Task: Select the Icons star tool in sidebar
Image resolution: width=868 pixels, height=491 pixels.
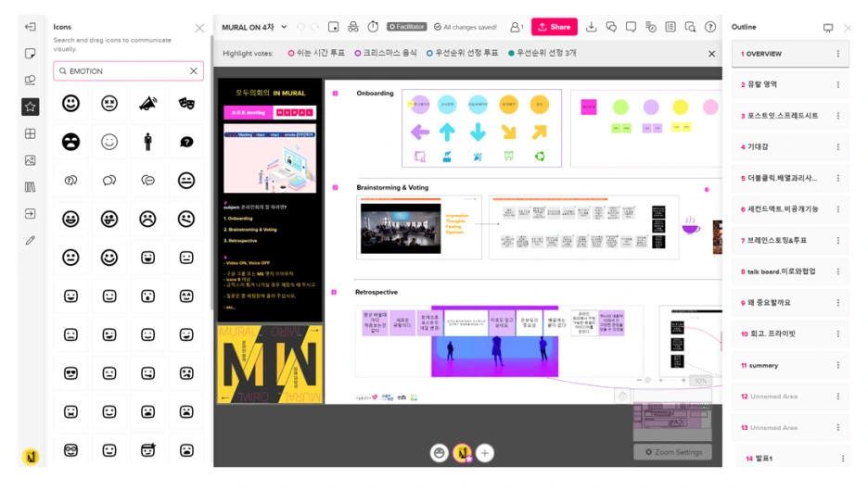Action: [31, 107]
